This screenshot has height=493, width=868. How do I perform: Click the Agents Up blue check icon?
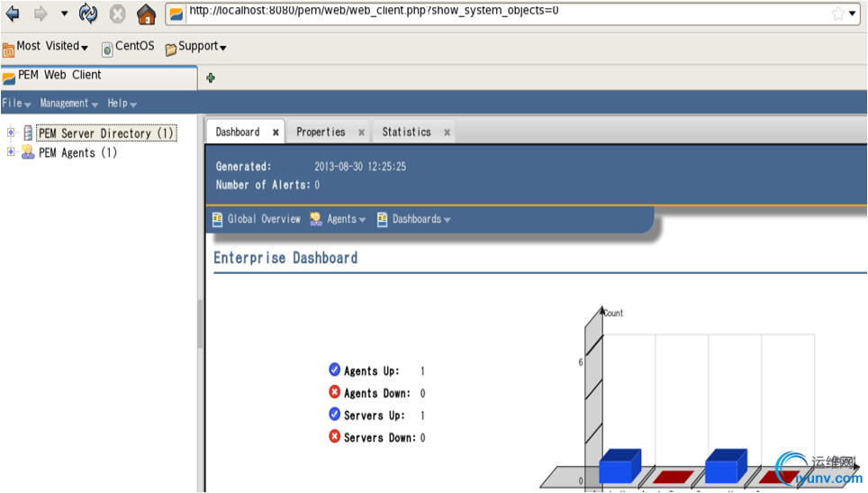pyautogui.click(x=334, y=370)
